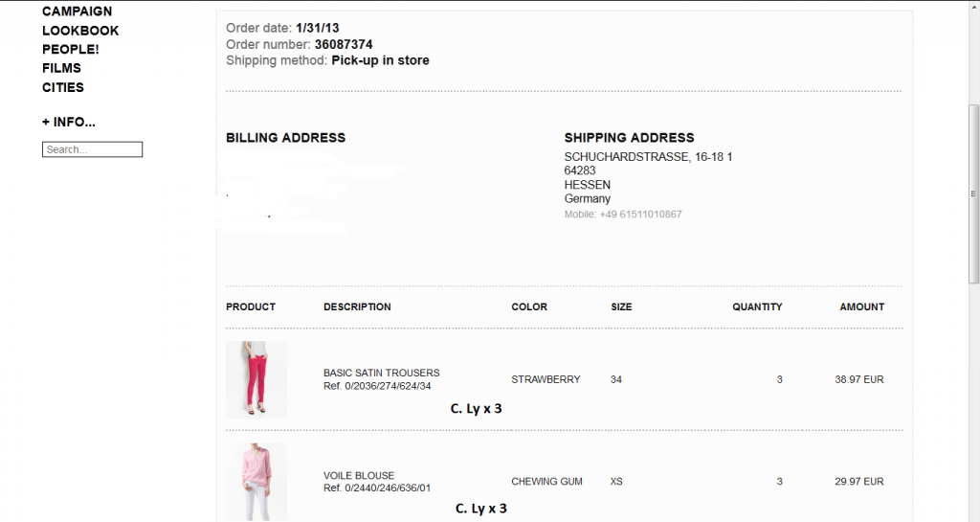Open the FILMS page
This screenshot has height=522, width=980.
tap(61, 68)
